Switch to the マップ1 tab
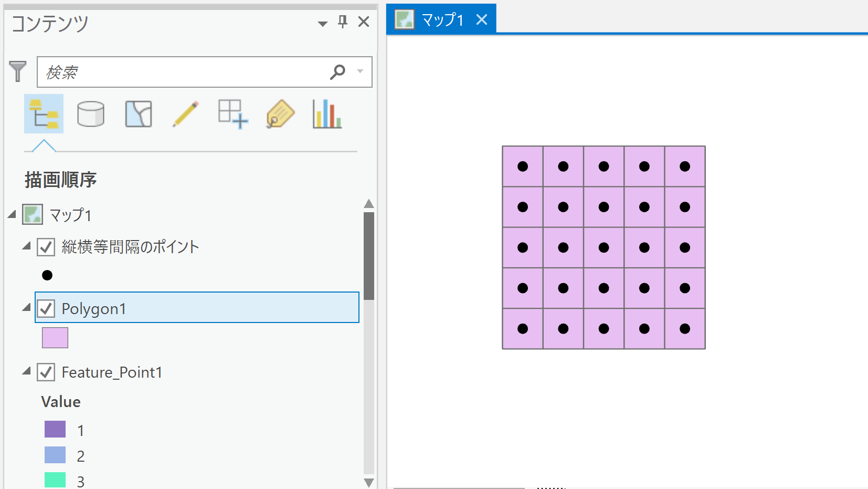The height and width of the screenshot is (489, 868). pos(442,19)
